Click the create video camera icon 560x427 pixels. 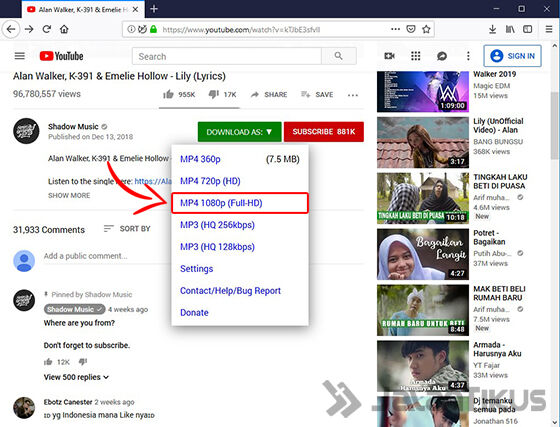pyautogui.click(x=389, y=56)
